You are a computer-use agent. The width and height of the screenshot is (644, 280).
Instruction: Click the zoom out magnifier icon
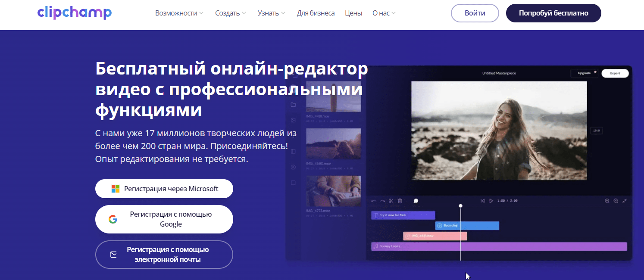click(616, 201)
